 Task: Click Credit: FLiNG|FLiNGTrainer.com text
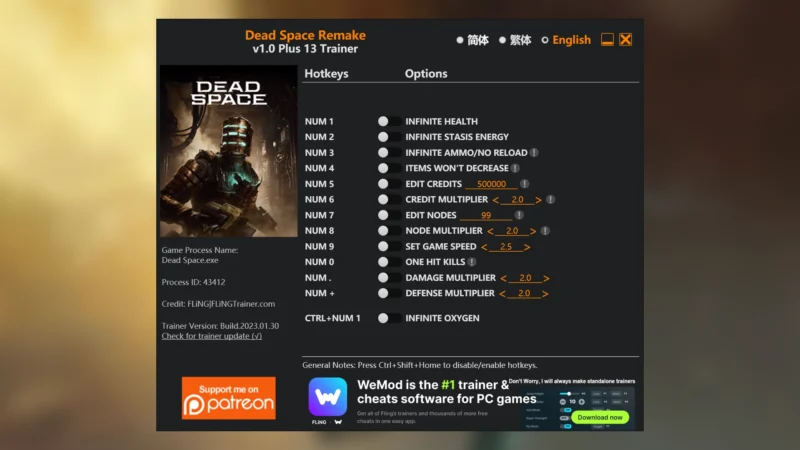[218, 304]
